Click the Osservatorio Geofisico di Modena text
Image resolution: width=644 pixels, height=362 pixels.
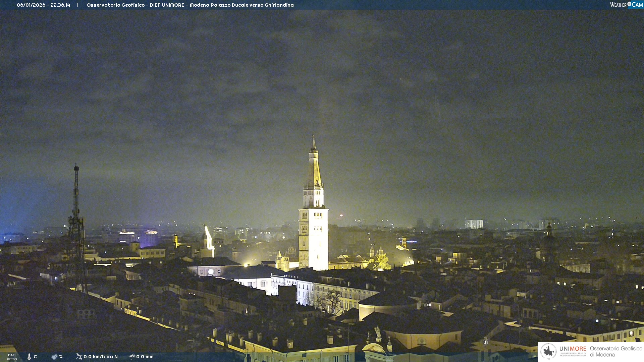[x=616, y=352]
